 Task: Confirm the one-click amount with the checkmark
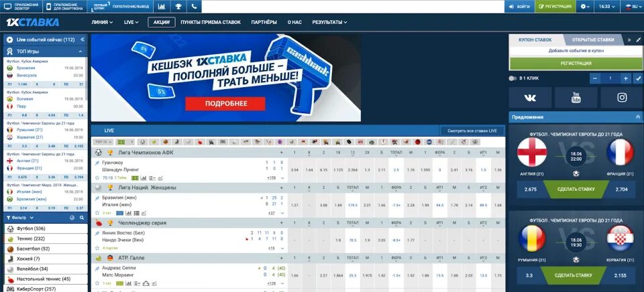point(638,78)
